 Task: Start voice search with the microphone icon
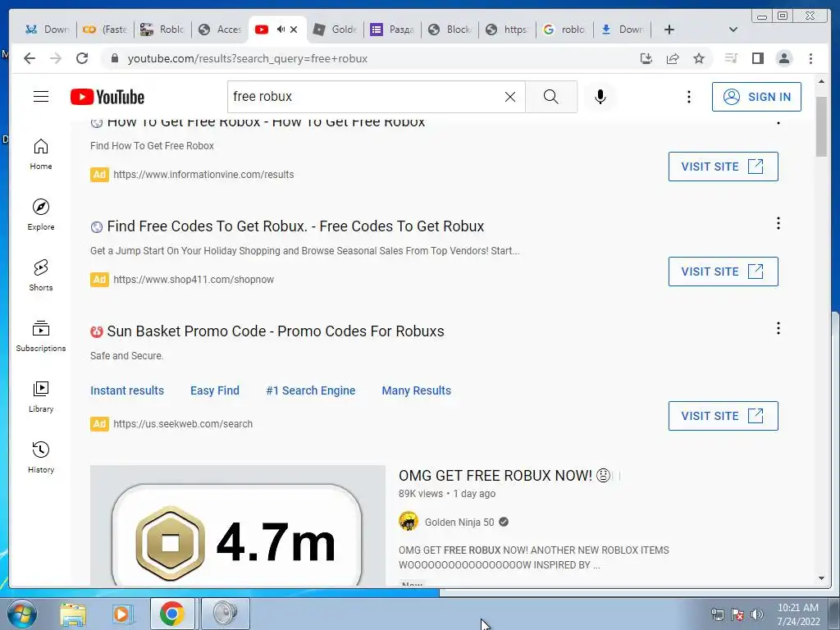pyautogui.click(x=600, y=97)
